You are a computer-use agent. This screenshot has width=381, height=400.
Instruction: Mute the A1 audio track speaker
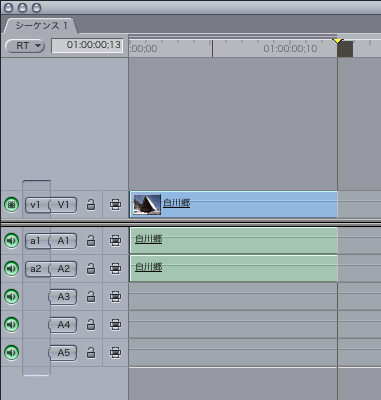11,240
